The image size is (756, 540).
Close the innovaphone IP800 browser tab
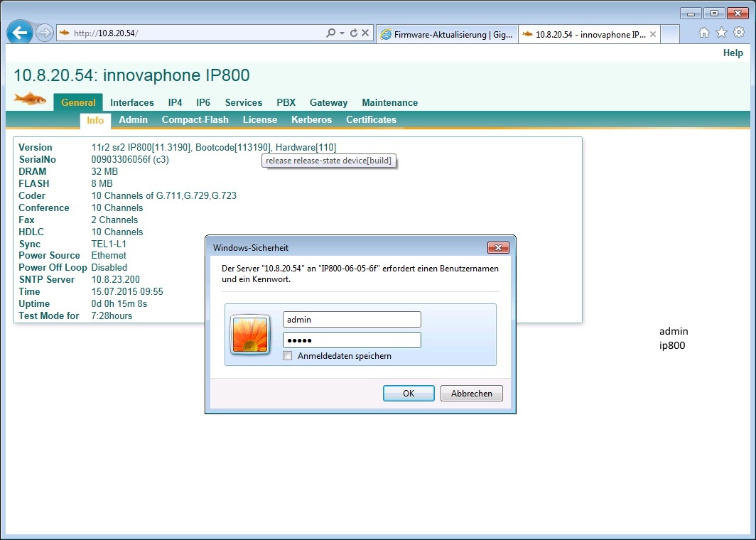coord(652,34)
